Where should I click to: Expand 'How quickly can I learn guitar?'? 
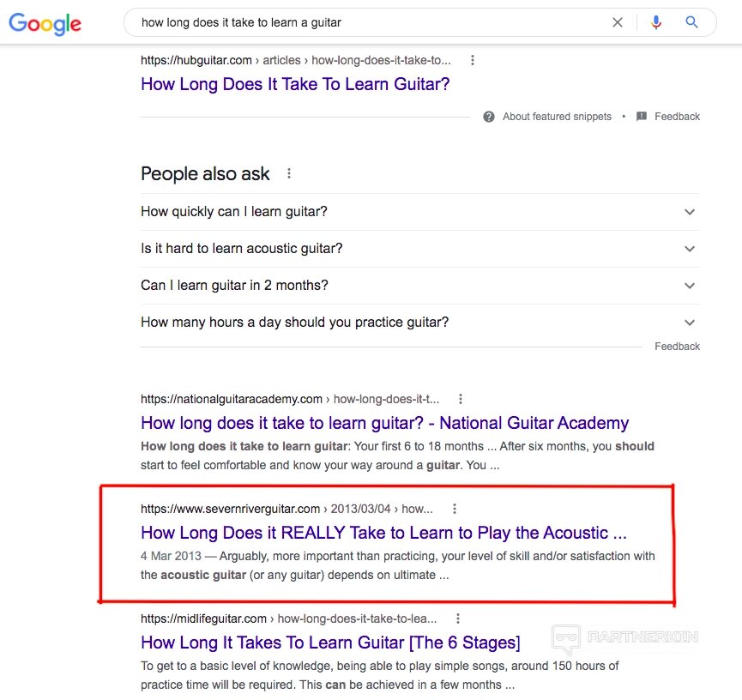point(690,212)
